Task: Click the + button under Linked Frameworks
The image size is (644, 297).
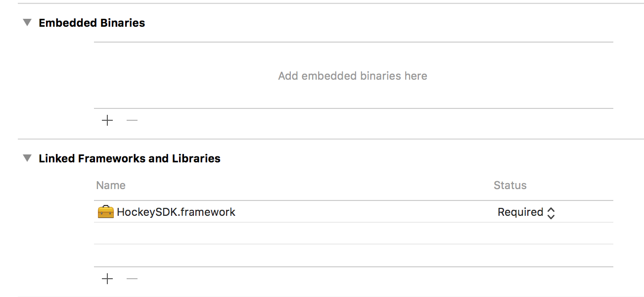Action: coord(107,278)
